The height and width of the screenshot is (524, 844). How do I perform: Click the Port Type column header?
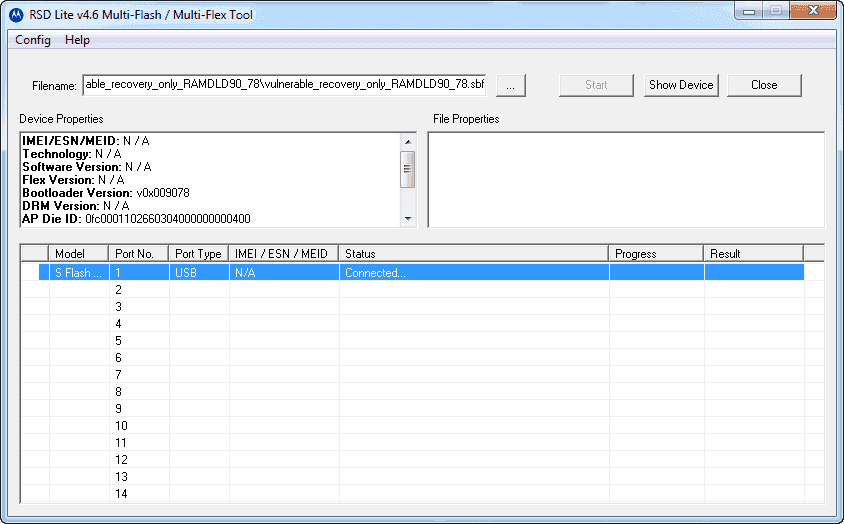point(199,254)
